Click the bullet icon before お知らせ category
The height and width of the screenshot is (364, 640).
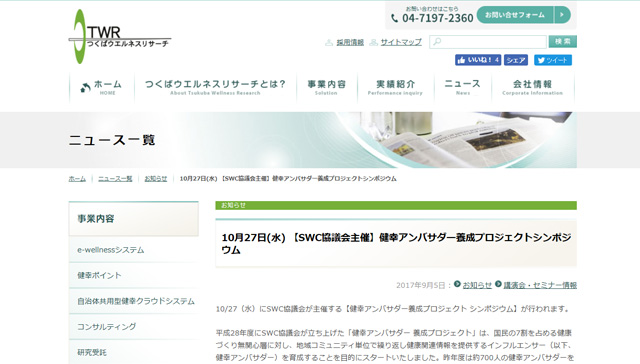coord(457,284)
